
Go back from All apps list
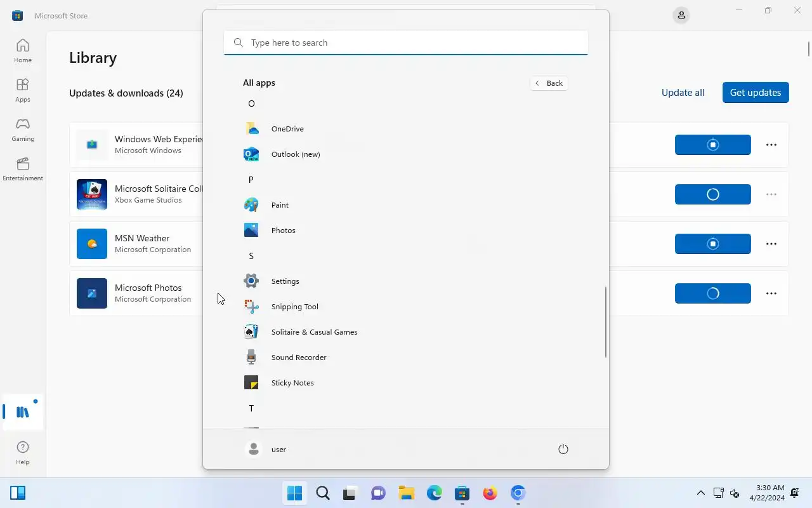[549, 83]
